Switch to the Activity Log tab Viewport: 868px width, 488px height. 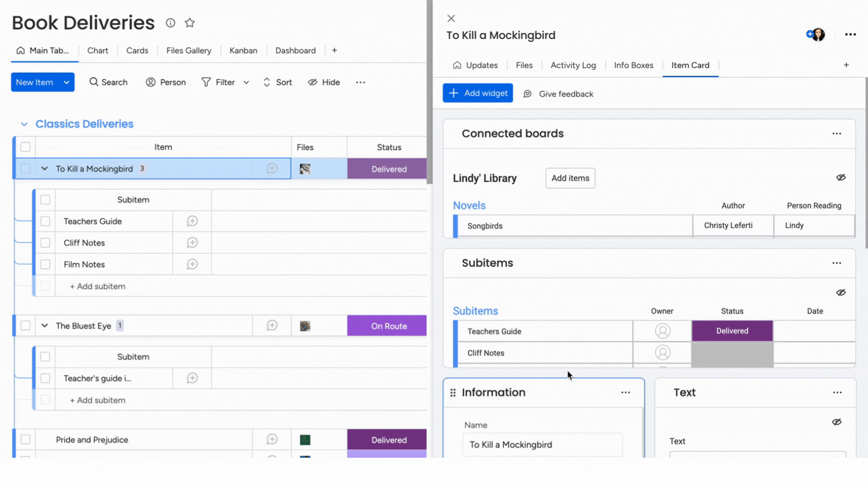(573, 65)
